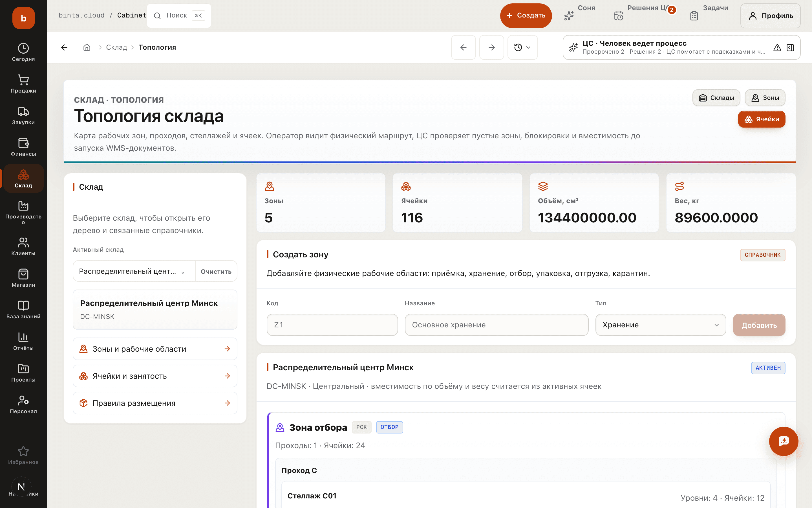Click the orange Ячейки button
The width and height of the screenshot is (812, 508).
[762, 119]
